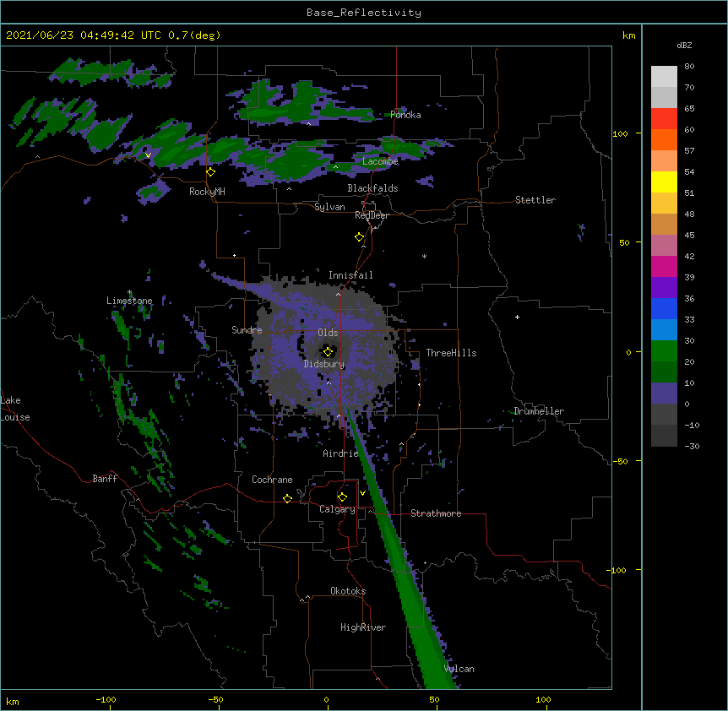Click the 0.7(deg) elevation label
Screen dimensions: 728x711
point(194,35)
